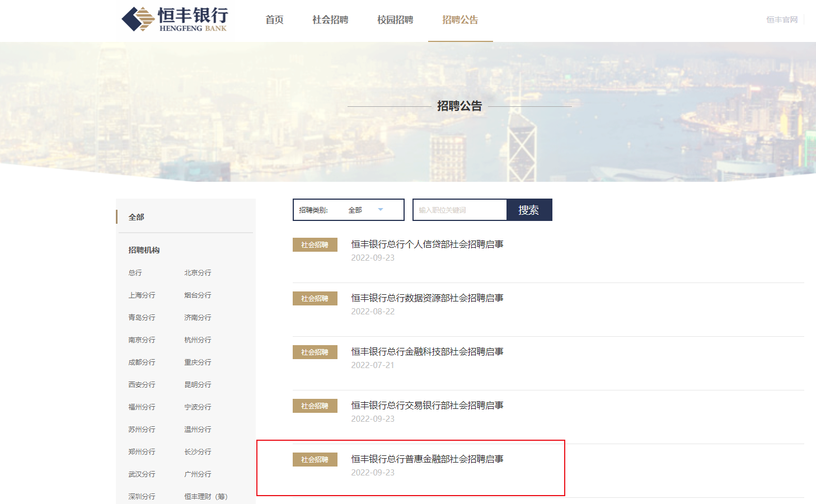Choose 杭州分行 in branch list
Screen dimensions: 816x504
(x=198, y=340)
